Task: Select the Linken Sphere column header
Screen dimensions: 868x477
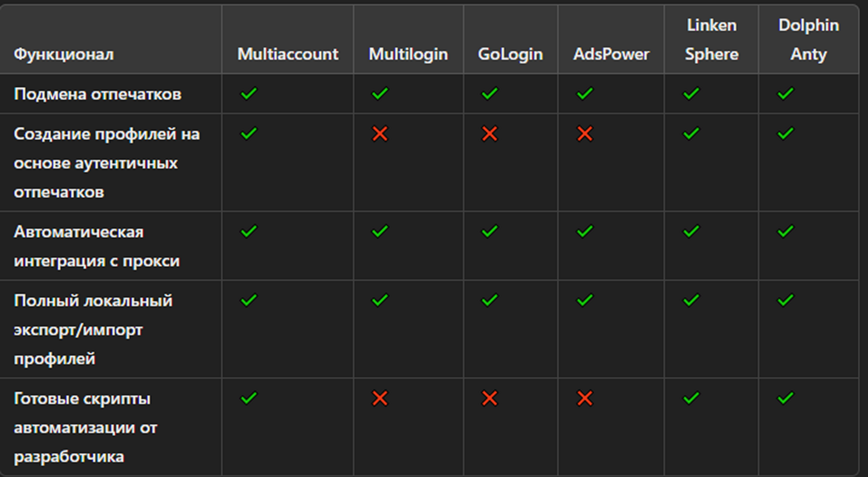Action: (711, 40)
